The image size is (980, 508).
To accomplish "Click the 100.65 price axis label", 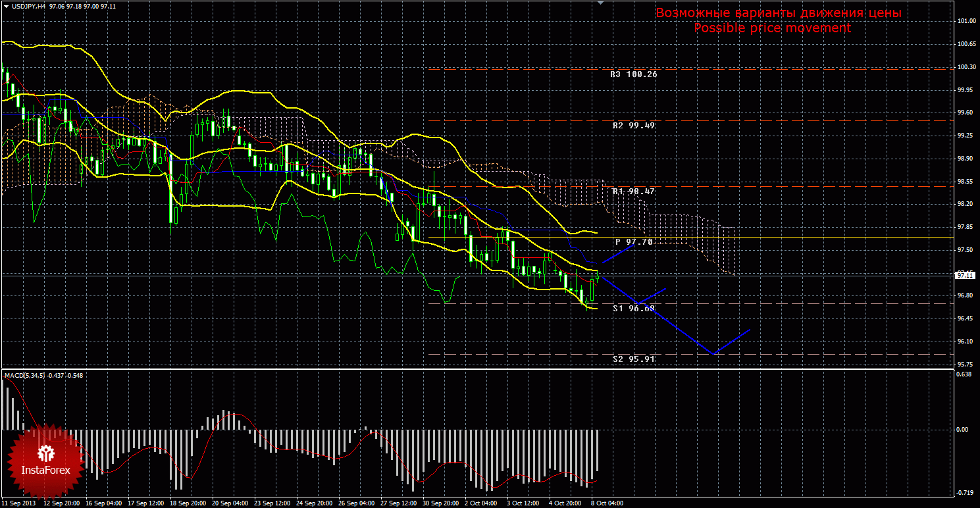I will (x=966, y=44).
